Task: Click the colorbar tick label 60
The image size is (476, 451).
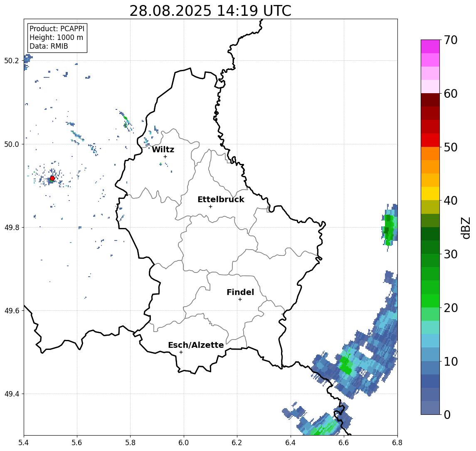Action: click(x=451, y=94)
